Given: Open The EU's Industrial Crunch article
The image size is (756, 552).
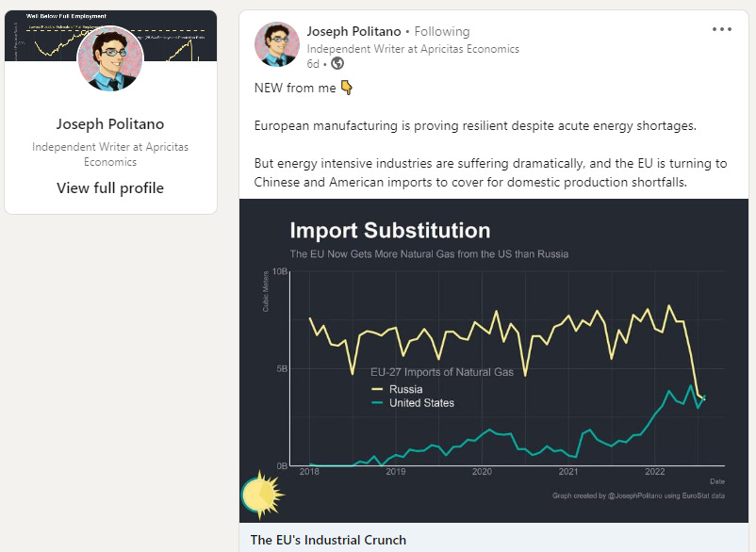Looking at the screenshot, I should [328, 540].
